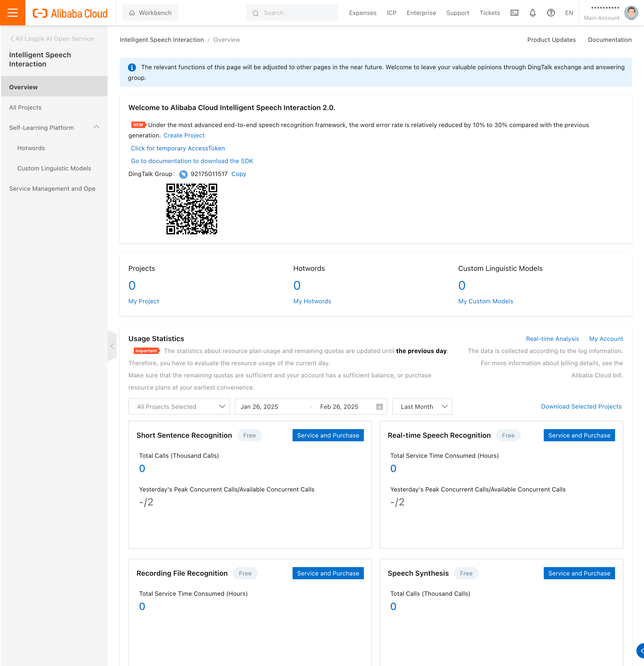Collapse Self-Learning Platform section
The image size is (644, 666).
96,127
